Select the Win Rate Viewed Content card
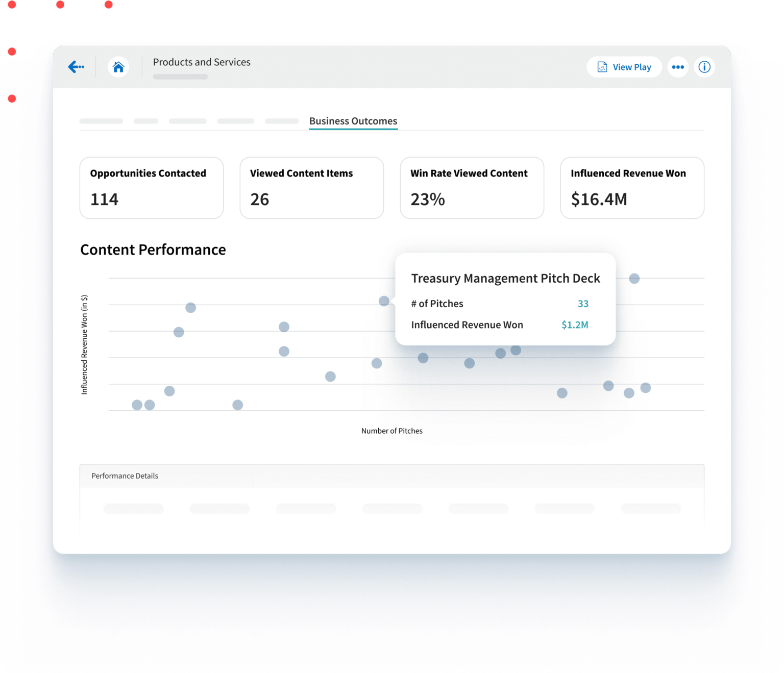The height and width of the screenshot is (673, 784). pyautogui.click(x=472, y=188)
